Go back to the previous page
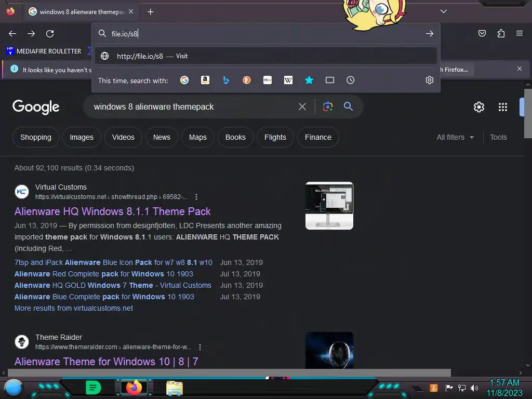532x399 pixels. (x=12, y=34)
